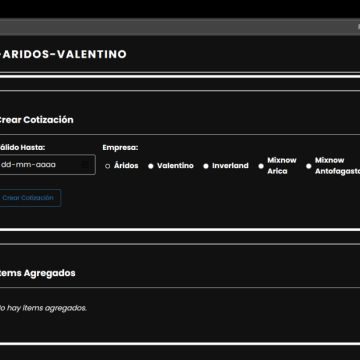The image size is (360, 360).
Task: Click the ARIDOS-VALENTINO header title
Action: point(63,54)
